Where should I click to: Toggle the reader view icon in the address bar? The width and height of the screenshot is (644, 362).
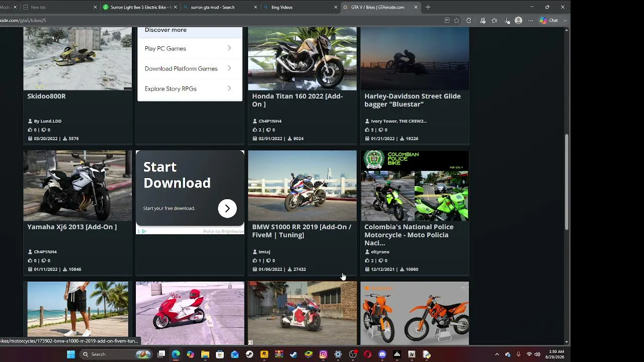coord(447,21)
